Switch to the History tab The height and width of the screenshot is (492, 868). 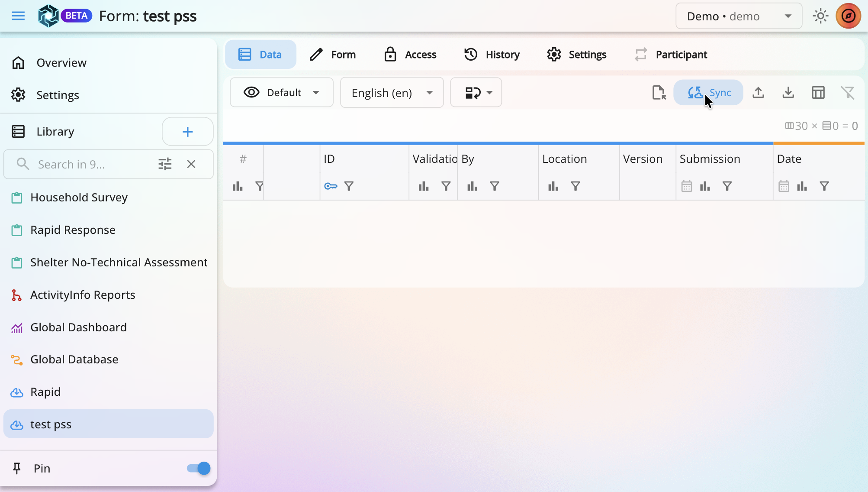[492, 55]
